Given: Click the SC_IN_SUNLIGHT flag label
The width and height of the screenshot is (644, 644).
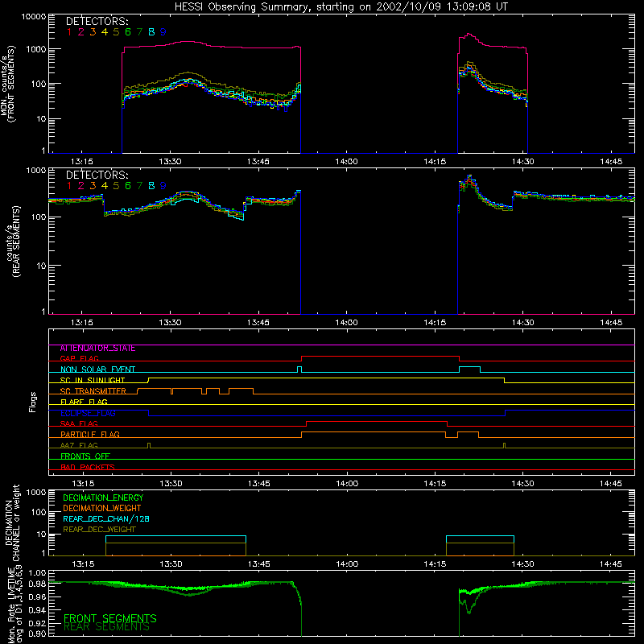Looking at the screenshot, I should click(93, 380).
